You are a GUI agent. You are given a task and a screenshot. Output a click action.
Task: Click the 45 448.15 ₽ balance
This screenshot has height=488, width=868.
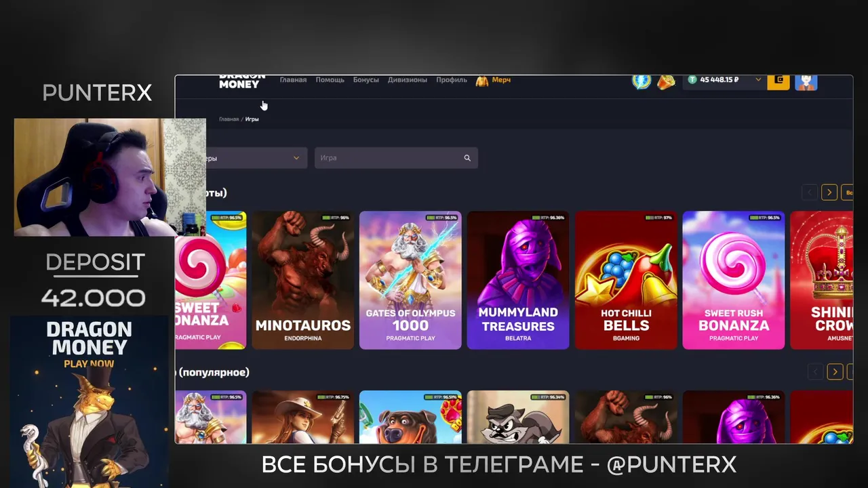click(x=719, y=80)
